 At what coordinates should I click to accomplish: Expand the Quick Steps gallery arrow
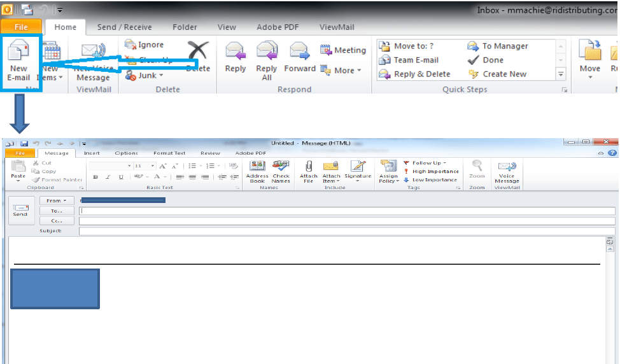(561, 74)
